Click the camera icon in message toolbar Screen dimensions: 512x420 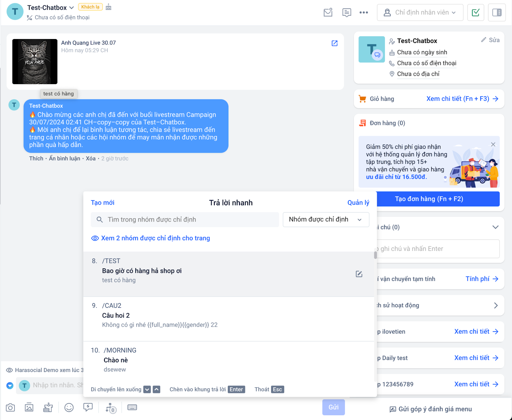pyautogui.click(x=10, y=408)
